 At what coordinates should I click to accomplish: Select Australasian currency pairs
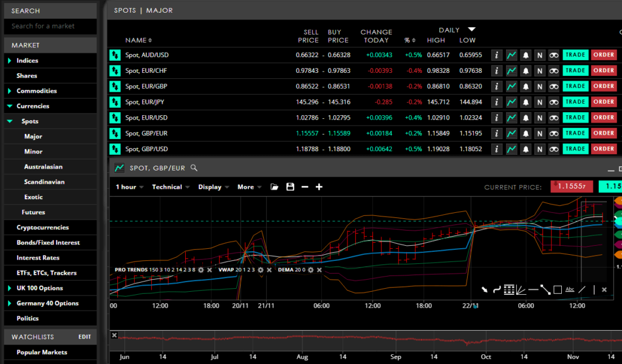click(x=43, y=167)
